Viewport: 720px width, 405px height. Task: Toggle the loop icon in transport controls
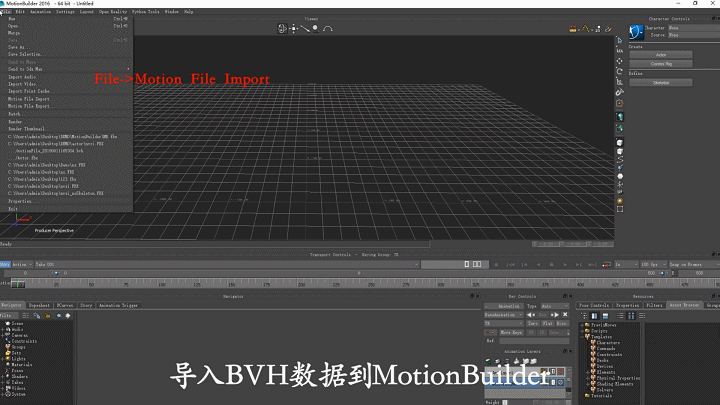pos(606,264)
